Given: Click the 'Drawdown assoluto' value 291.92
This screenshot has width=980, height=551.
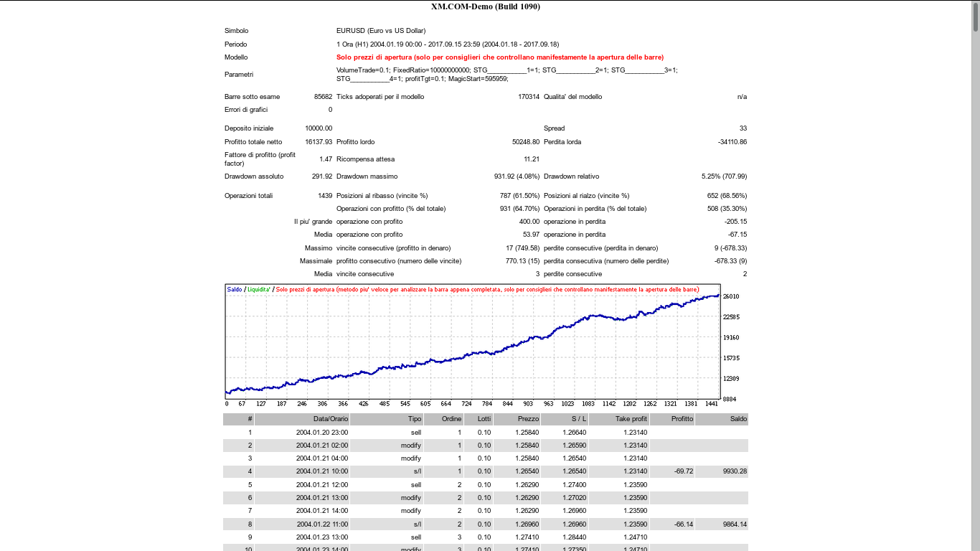Looking at the screenshot, I should click(x=321, y=176).
